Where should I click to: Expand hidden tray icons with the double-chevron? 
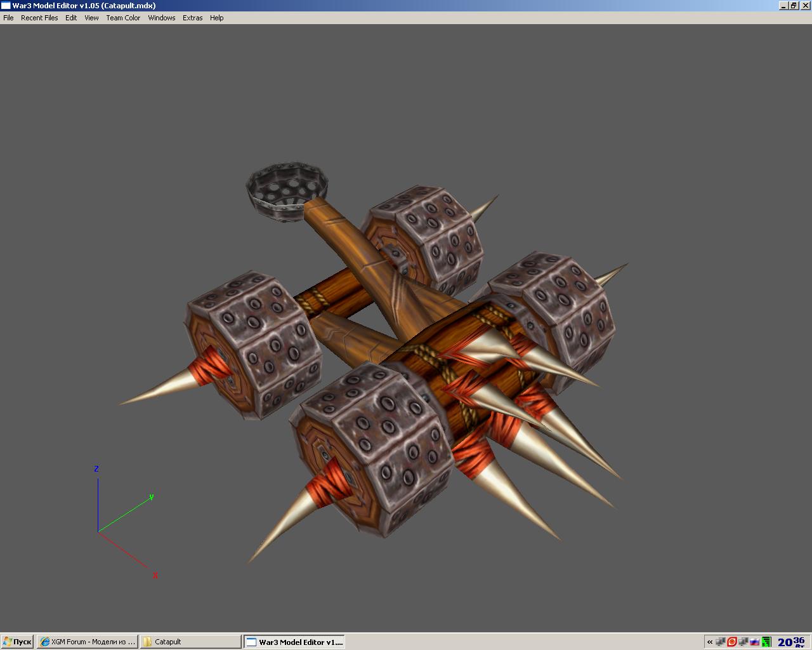[x=710, y=642]
